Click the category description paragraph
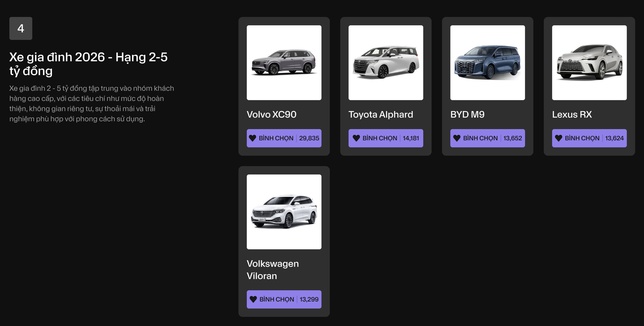The width and height of the screenshot is (644, 326). [x=92, y=104]
